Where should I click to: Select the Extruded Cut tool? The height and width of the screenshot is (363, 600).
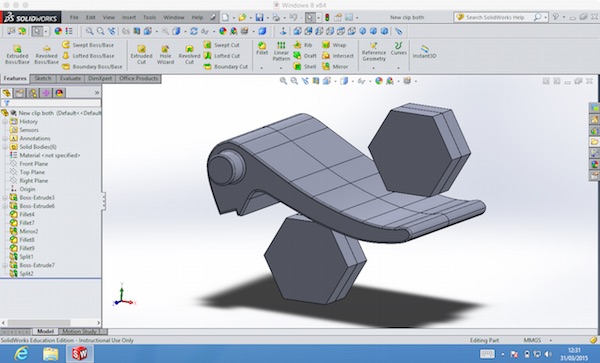click(142, 54)
